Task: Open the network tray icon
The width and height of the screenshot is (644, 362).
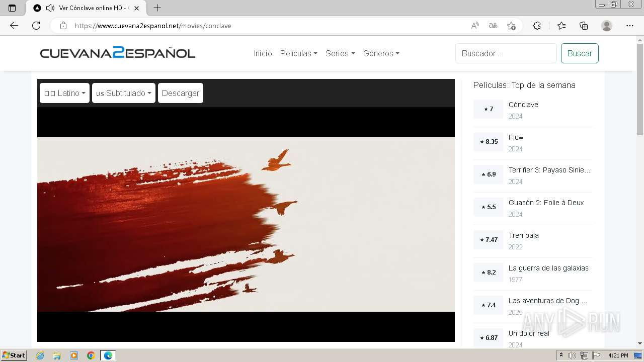Action: coord(584,355)
